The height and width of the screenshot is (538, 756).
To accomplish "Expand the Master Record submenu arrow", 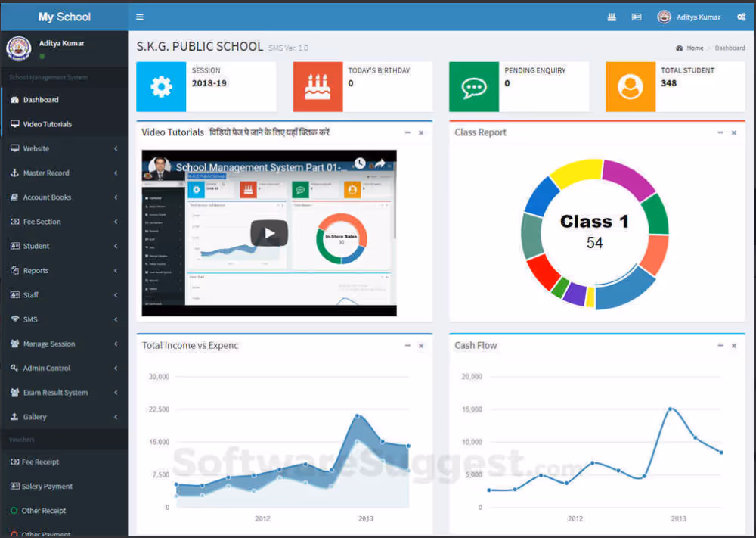I will click(116, 173).
